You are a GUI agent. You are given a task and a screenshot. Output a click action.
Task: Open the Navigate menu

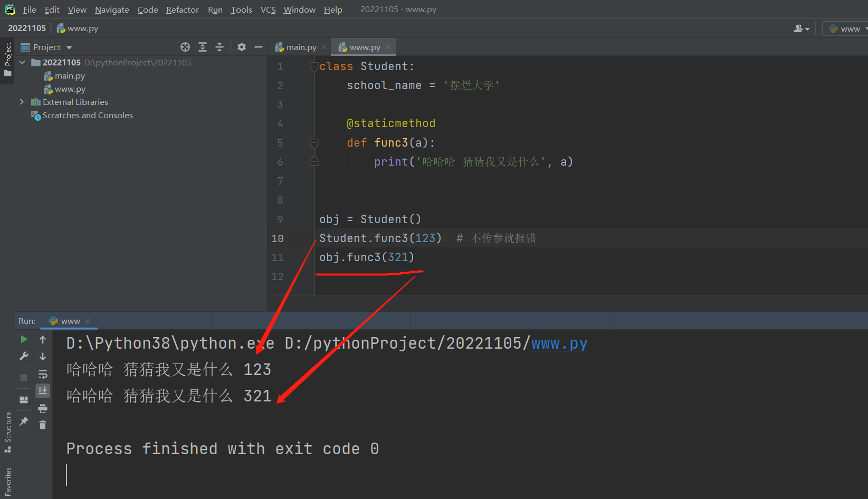pyautogui.click(x=112, y=9)
